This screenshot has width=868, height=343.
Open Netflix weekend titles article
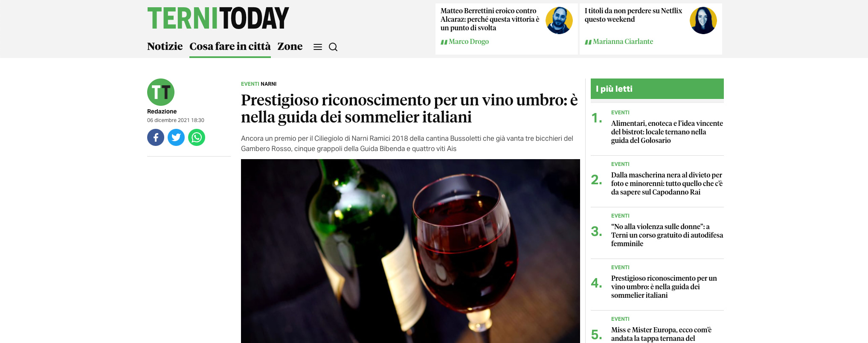point(633,15)
